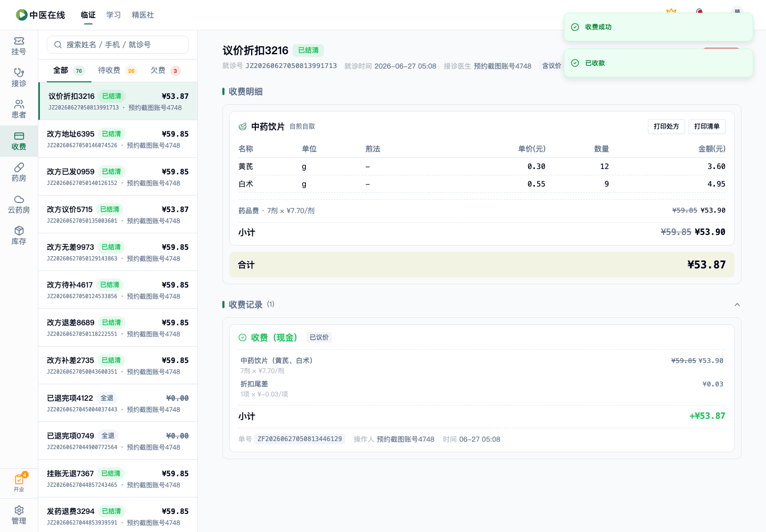Select the 欠费 filter tab

pyautogui.click(x=165, y=70)
